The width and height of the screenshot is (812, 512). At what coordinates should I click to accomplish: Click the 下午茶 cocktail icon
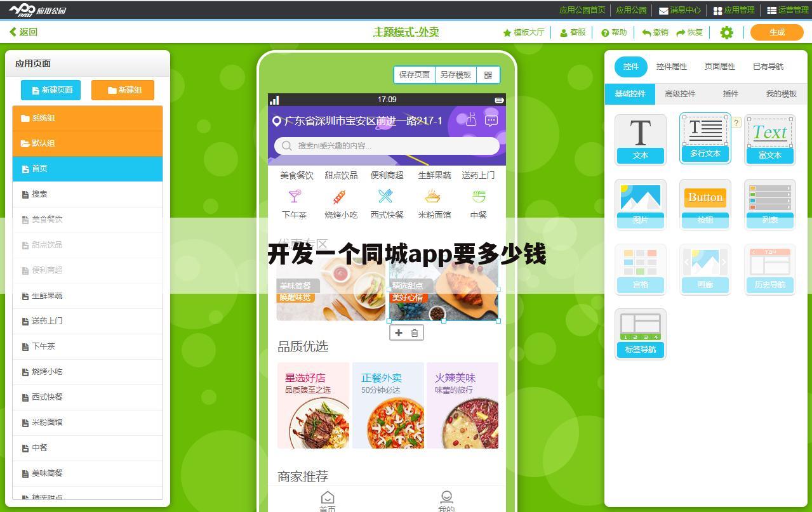coord(295,196)
